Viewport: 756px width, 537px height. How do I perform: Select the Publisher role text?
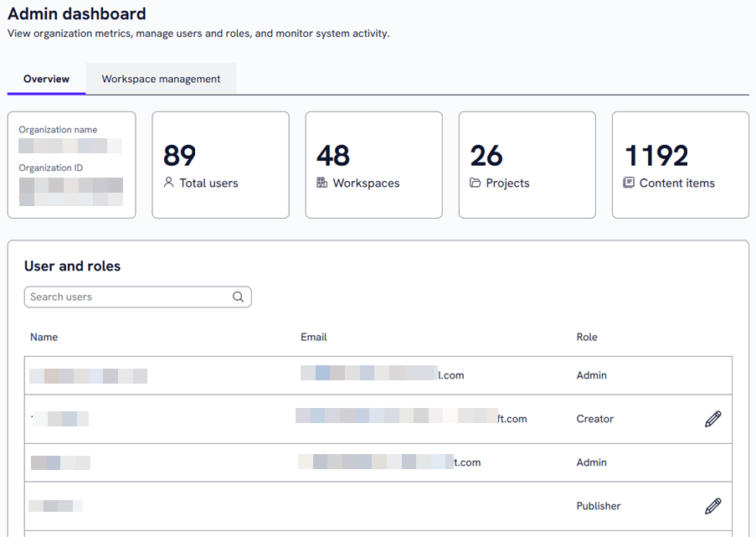[x=599, y=506]
